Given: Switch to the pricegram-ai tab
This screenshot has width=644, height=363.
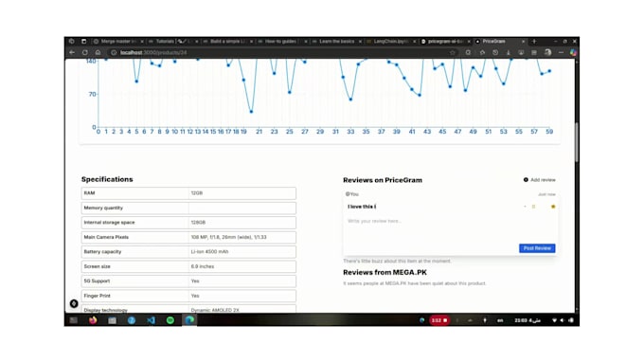Looking at the screenshot, I should [x=445, y=41].
